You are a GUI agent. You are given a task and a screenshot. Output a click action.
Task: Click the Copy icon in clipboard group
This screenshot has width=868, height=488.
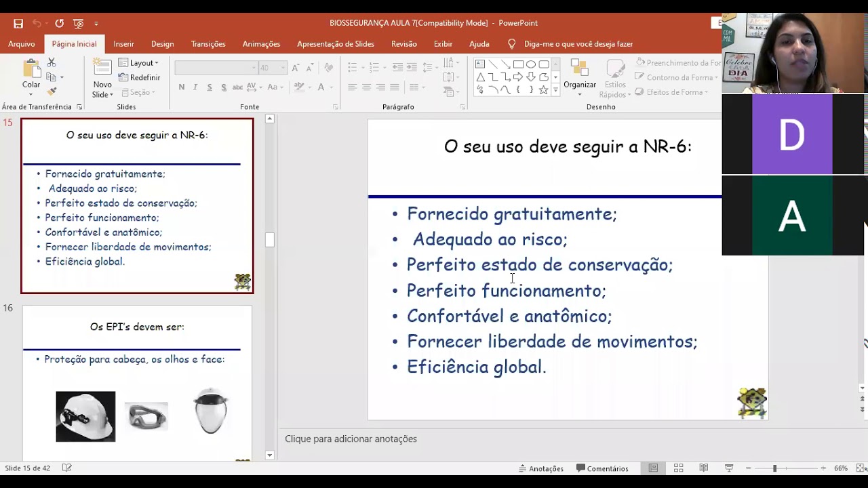pyautogui.click(x=52, y=77)
